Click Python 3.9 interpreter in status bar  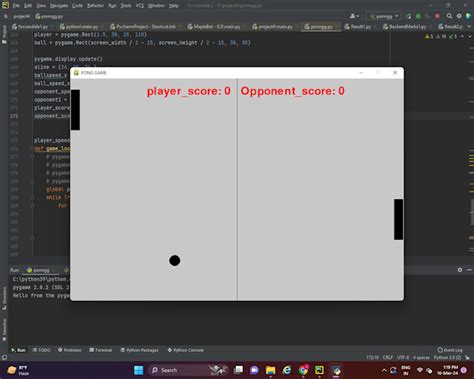click(x=447, y=357)
